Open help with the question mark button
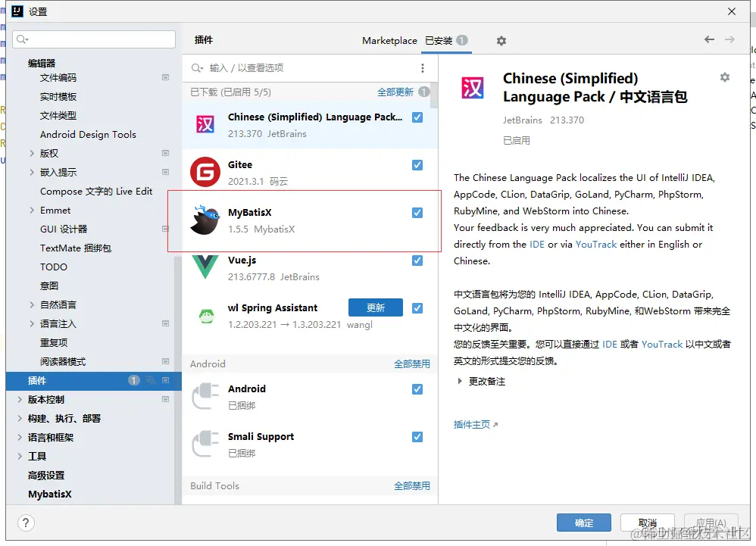 tap(26, 523)
